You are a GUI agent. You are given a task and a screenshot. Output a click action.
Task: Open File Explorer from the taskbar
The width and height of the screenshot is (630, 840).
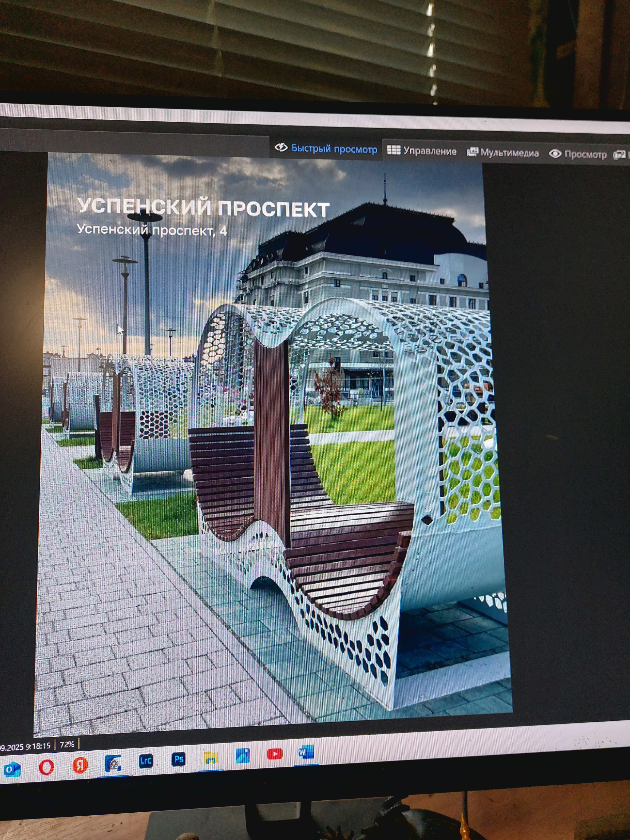click(x=210, y=758)
